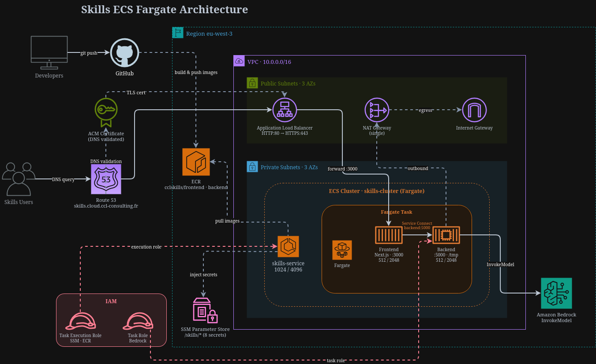
Task: Select the NAT Gateway icon
Action: tap(377, 110)
